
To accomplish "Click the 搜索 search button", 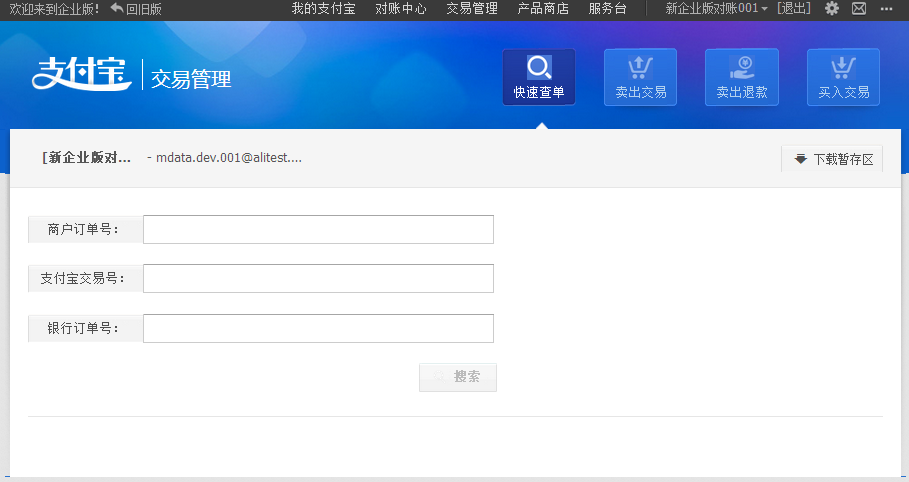I will (458, 378).
